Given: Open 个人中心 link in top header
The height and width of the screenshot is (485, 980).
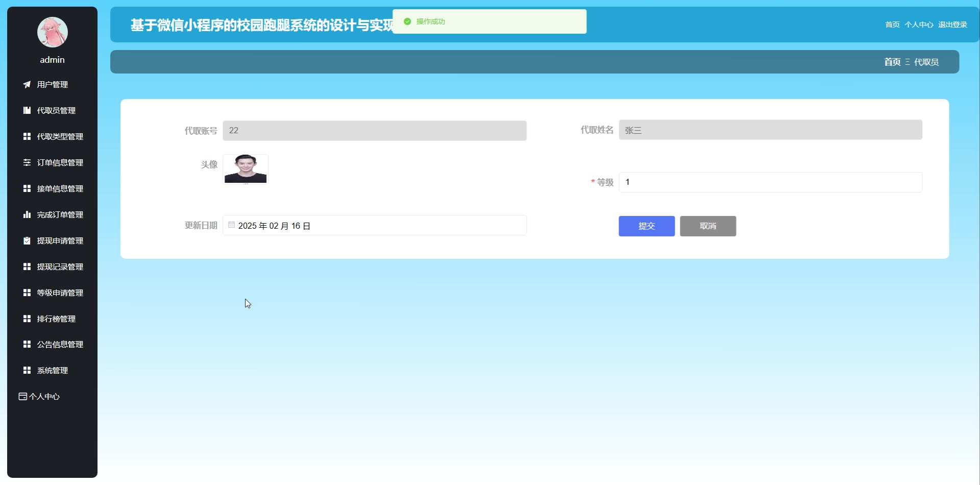Looking at the screenshot, I should coord(919,25).
